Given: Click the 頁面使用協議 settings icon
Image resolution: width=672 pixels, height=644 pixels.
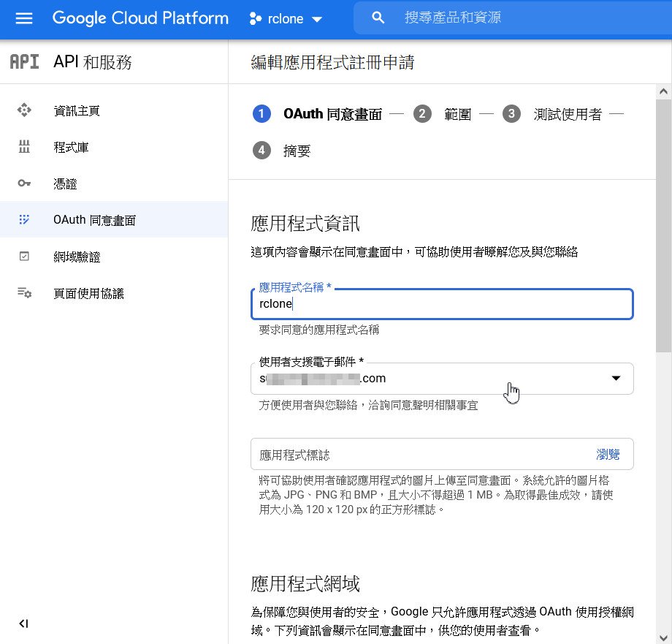Looking at the screenshot, I should point(24,293).
